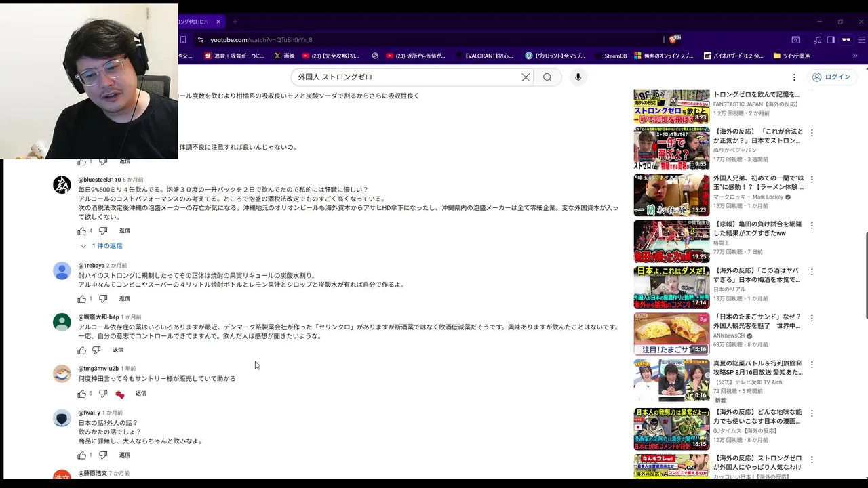Open options menu for カッコいい日本 ストロングゼロ video
Viewport: 868px width, 488px height.
[812, 460]
